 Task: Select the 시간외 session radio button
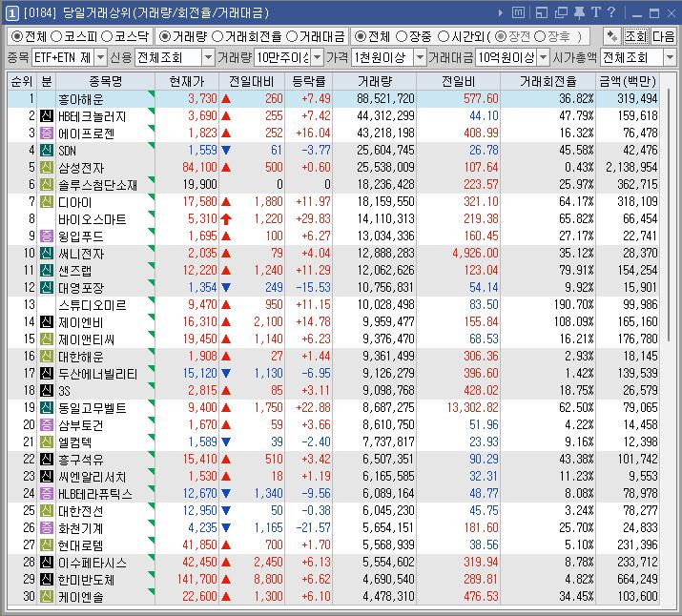point(444,36)
